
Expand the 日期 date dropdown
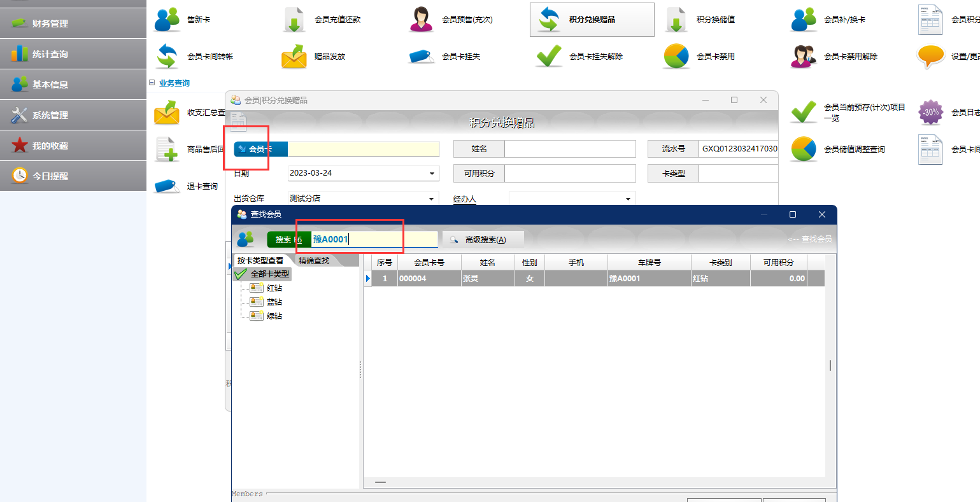coord(432,173)
